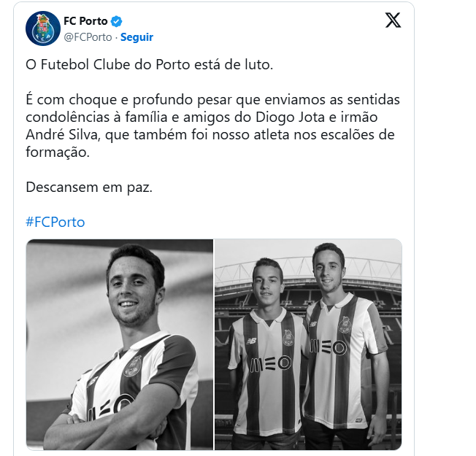476x456 pixels.
Task: Open the FC Porto display name link
Action: tap(85, 21)
